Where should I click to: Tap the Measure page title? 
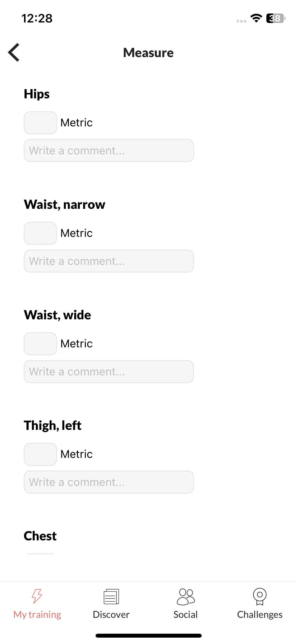pos(148,53)
